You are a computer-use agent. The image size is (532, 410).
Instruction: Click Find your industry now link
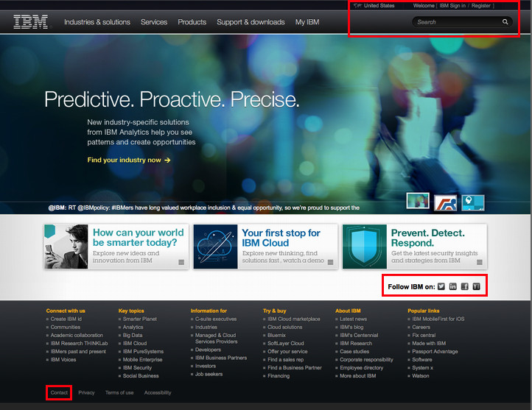pos(125,160)
